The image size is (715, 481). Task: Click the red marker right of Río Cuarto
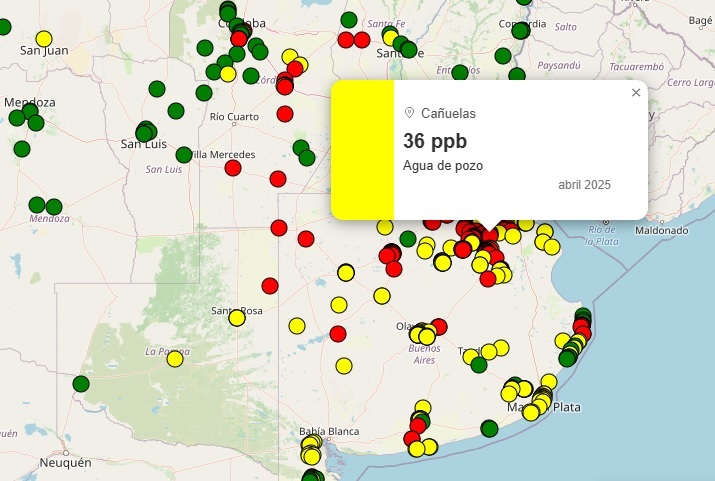point(285,114)
